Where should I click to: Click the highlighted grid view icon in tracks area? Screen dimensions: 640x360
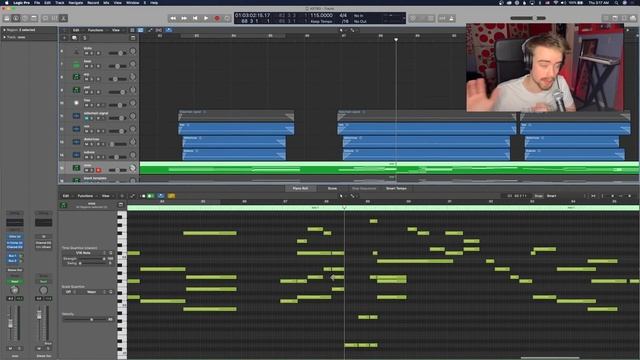pos(140,30)
